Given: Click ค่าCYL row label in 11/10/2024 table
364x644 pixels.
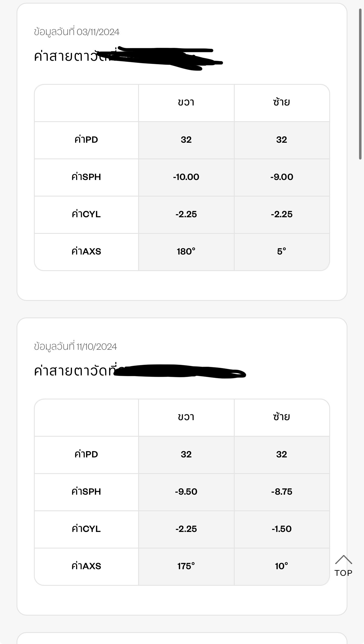Looking at the screenshot, I should pos(86,529).
